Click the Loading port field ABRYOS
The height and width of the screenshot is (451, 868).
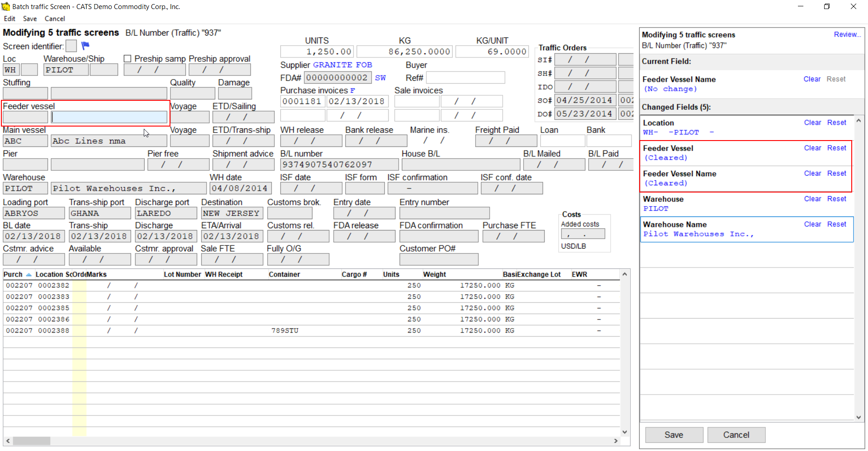[34, 213]
